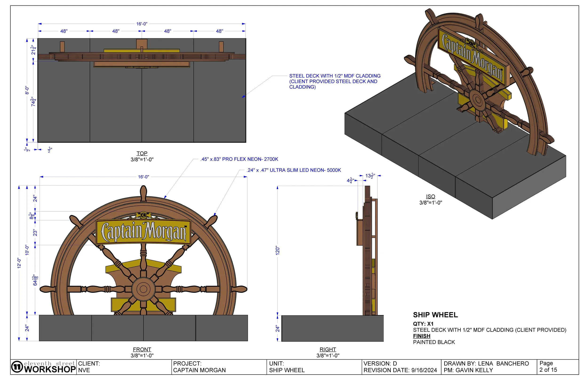This screenshot has width=588, height=380.
Task: Click the Captain Morgan sign in ISO view
Action: tap(472, 58)
